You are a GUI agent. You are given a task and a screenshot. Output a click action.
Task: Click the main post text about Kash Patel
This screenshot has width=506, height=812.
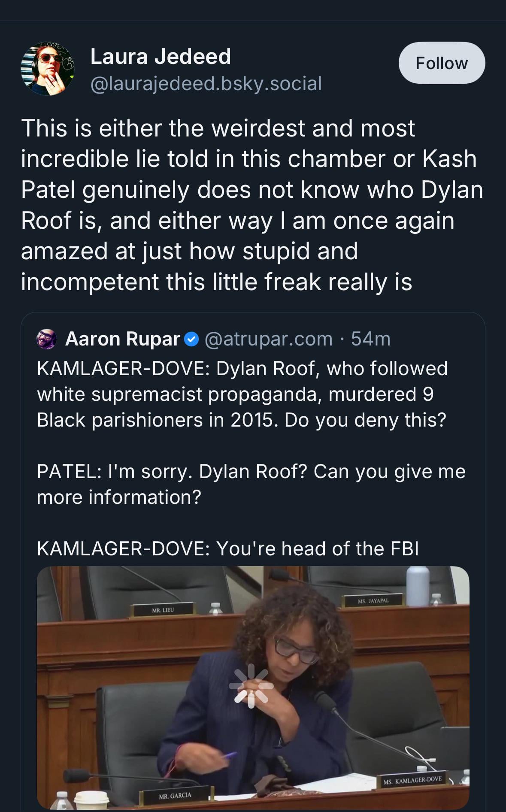point(252,205)
